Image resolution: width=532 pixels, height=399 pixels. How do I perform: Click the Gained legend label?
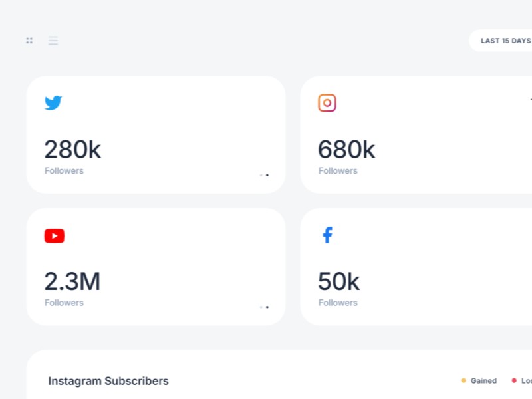coord(483,381)
